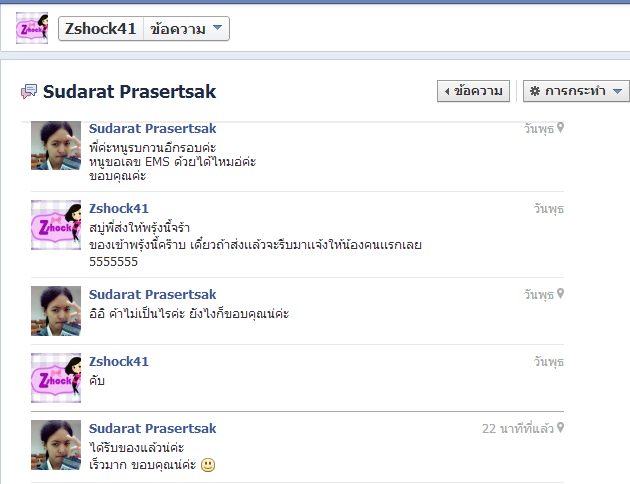Click the 22 นาทีที่แล้ว timestamp

point(518,429)
